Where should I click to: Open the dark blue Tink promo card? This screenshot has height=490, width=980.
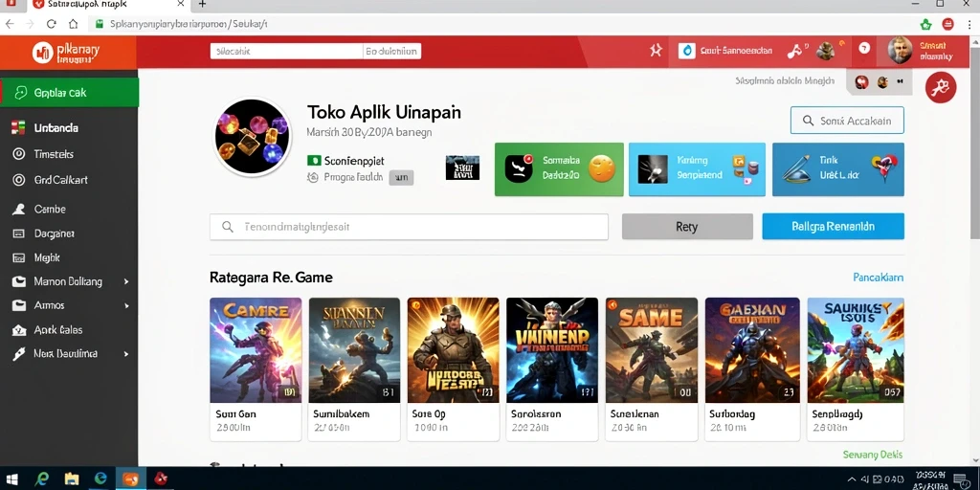838,169
